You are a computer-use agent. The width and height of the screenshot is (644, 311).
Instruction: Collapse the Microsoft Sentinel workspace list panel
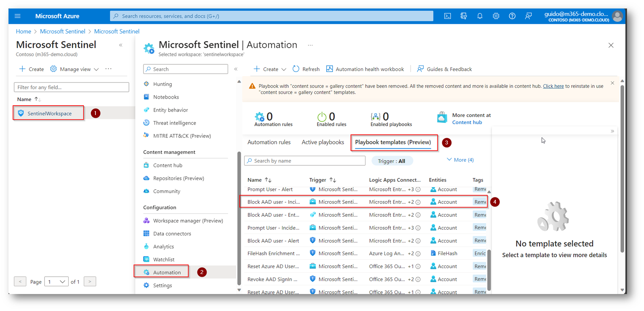(x=120, y=45)
